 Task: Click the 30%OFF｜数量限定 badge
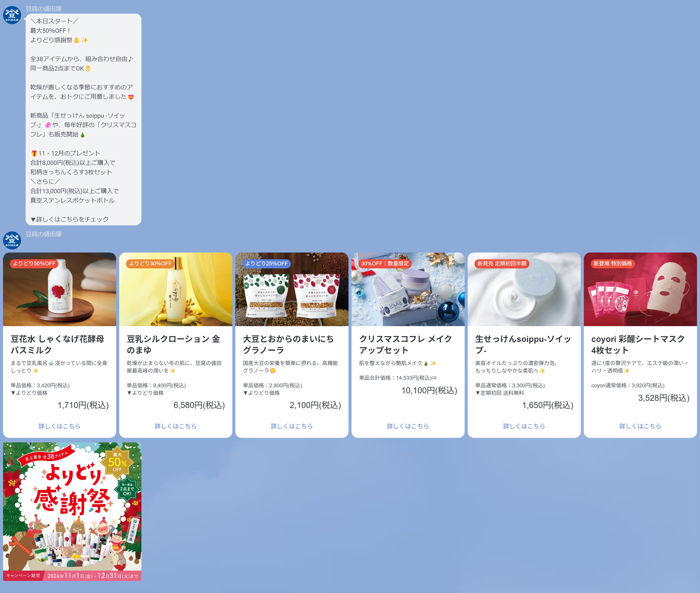point(385,263)
